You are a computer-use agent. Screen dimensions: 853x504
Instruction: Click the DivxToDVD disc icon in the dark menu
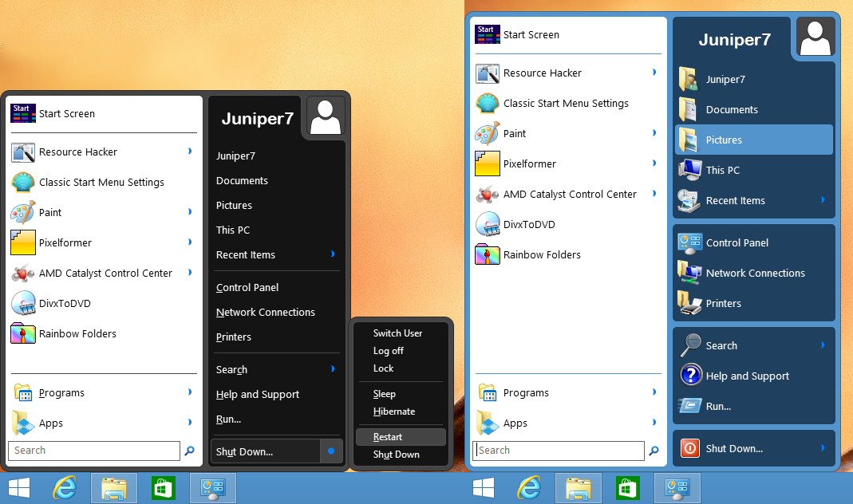pyautogui.click(x=23, y=303)
